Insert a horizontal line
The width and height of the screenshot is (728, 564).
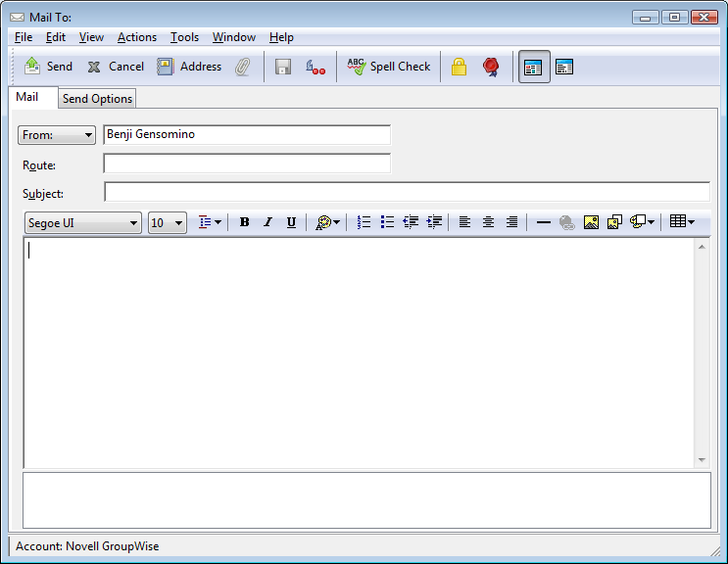(543, 222)
